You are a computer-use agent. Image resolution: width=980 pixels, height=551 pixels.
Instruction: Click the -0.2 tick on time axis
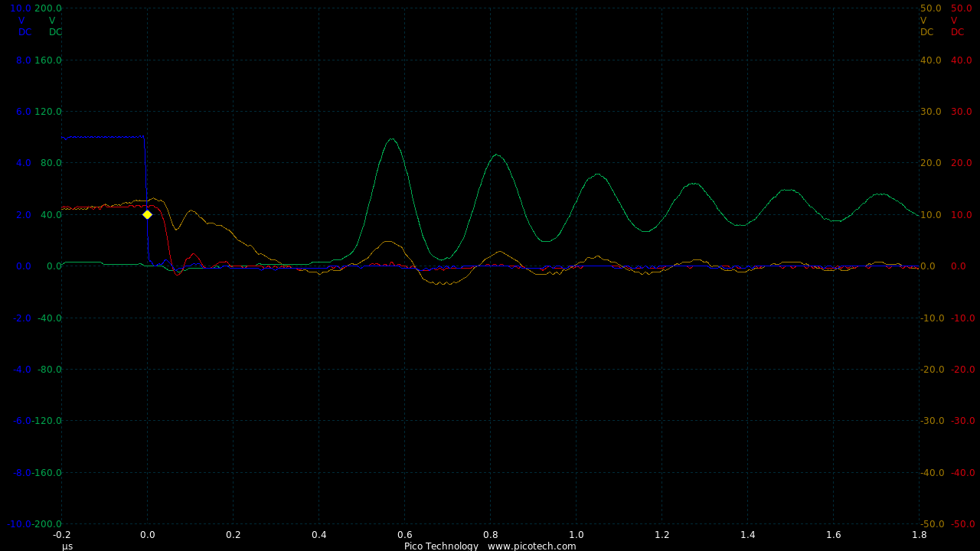61,535
